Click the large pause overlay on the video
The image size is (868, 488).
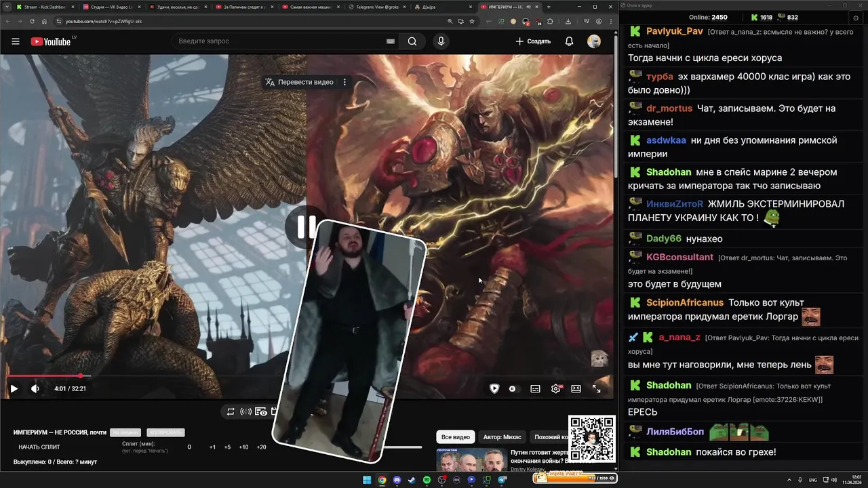pos(307,227)
